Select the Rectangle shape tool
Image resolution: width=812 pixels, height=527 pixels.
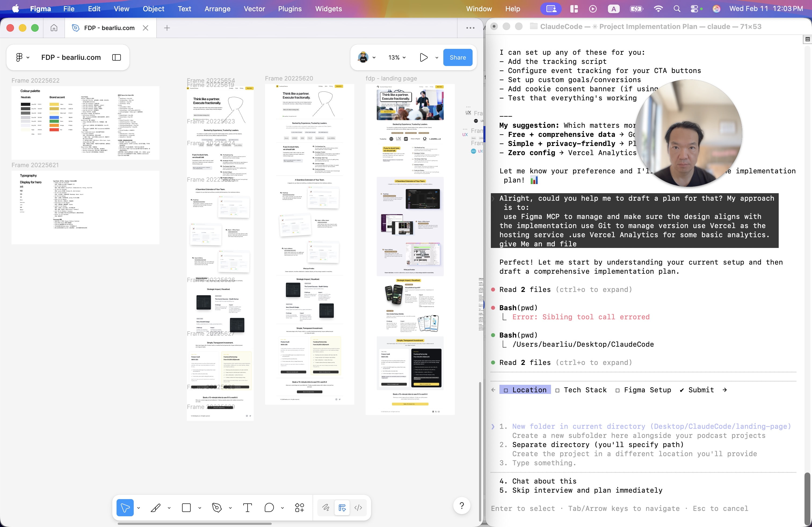click(186, 508)
